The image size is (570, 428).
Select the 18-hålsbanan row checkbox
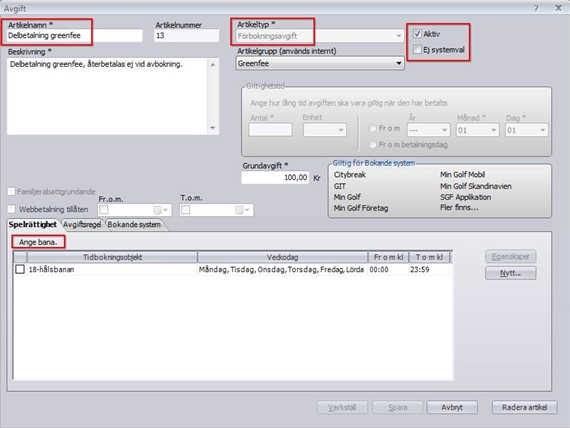[x=20, y=269]
